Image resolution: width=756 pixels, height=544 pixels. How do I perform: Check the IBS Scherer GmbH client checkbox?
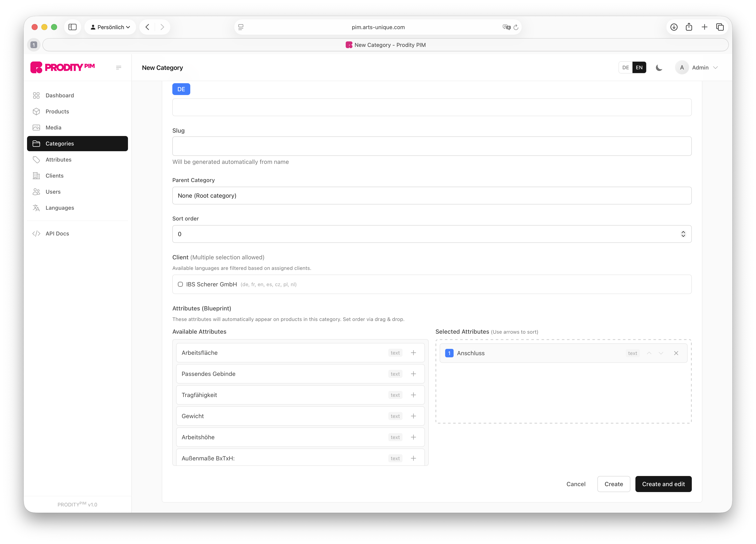pos(180,284)
